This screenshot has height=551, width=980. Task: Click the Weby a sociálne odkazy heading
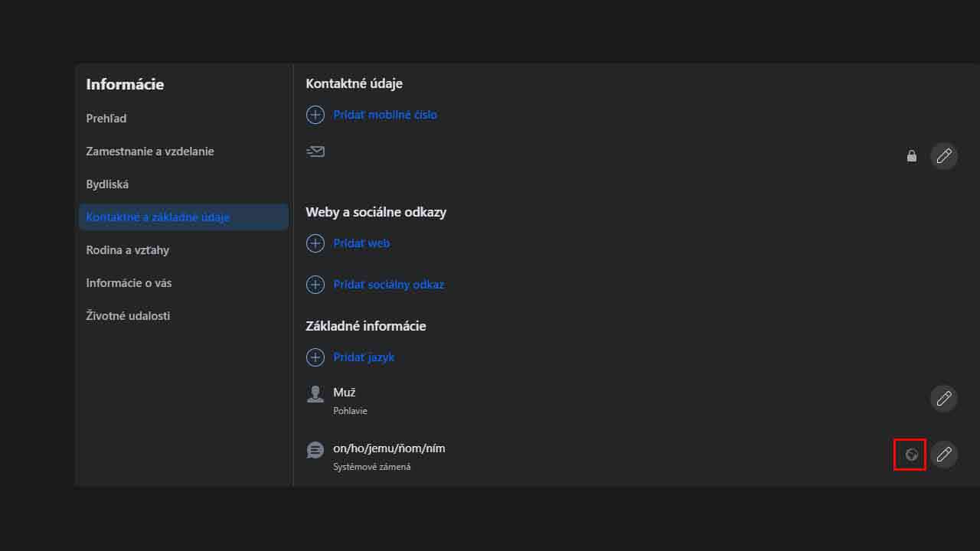tap(376, 212)
